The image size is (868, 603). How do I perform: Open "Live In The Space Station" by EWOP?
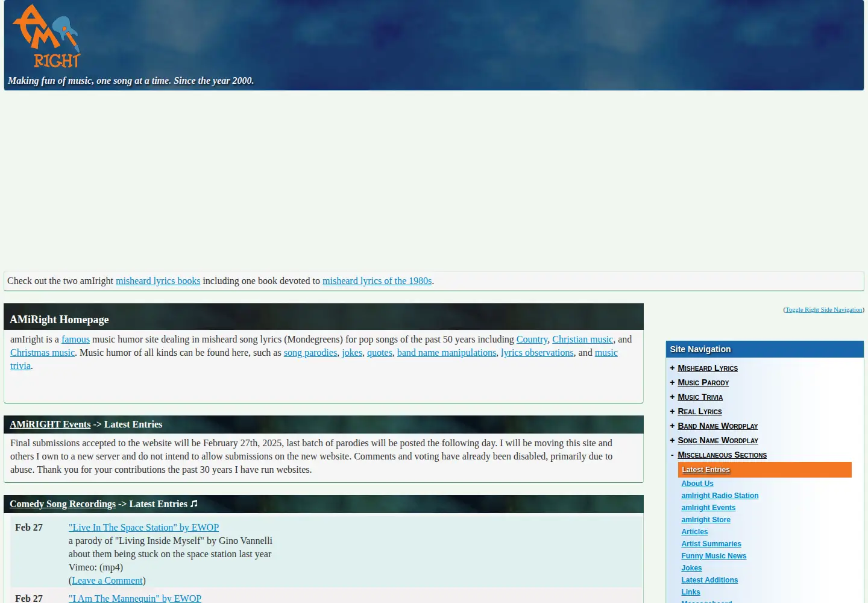pos(143,528)
